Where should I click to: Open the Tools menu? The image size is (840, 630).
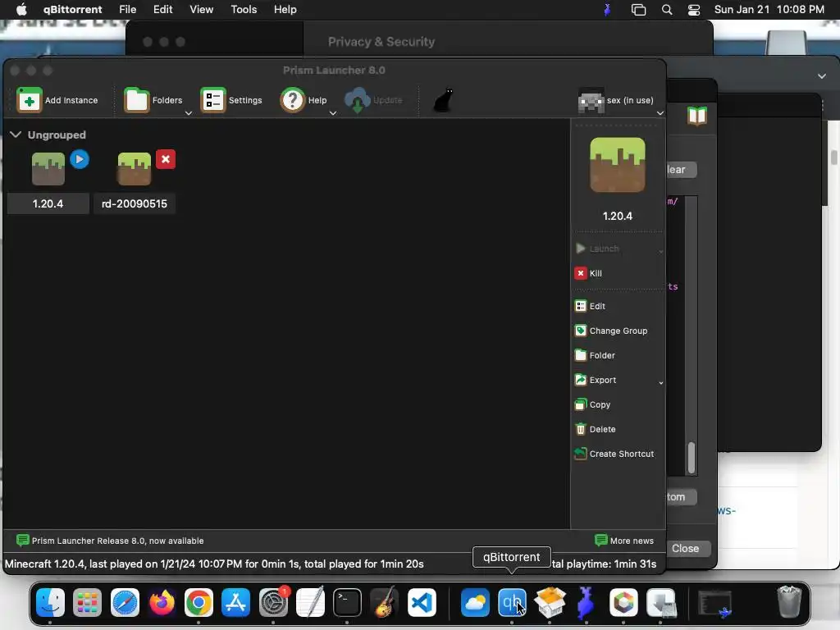tap(244, 10)
